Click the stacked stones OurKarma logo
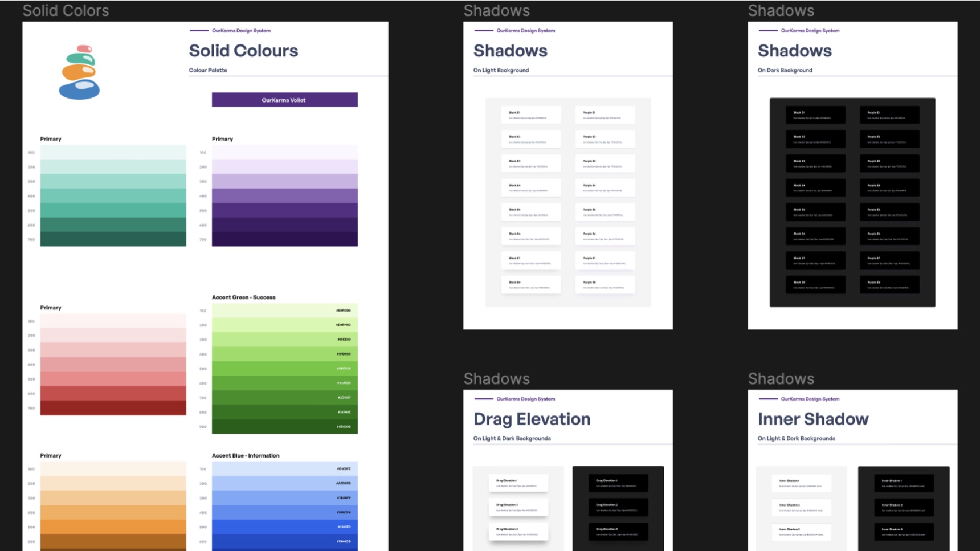The image size is (980, 551). pyautogui.click(x=79, y=72)
